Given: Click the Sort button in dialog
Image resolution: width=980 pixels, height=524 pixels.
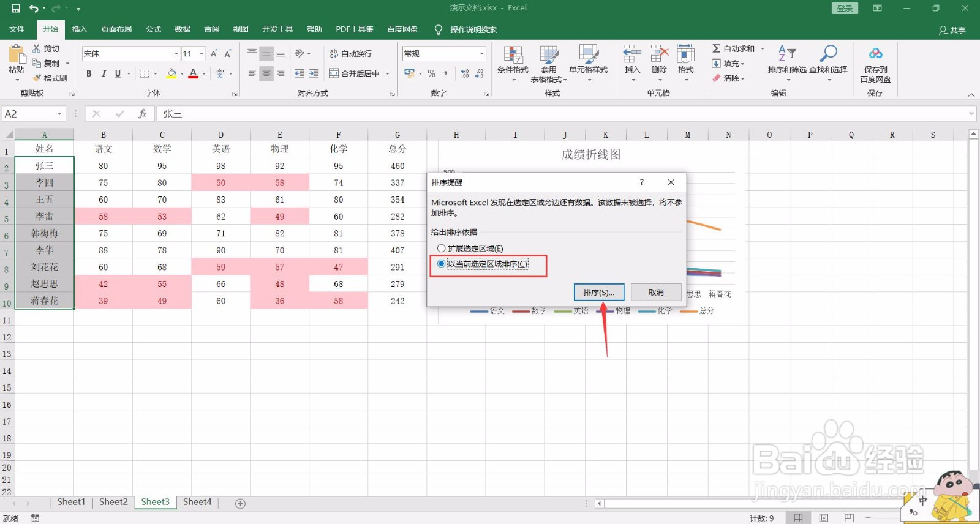Looking at the screenshot, I should point(599,293).
